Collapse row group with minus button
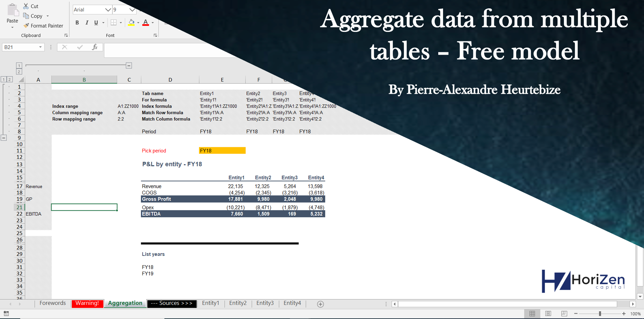Viewport: 644px width, 319px height. (4, 138)
